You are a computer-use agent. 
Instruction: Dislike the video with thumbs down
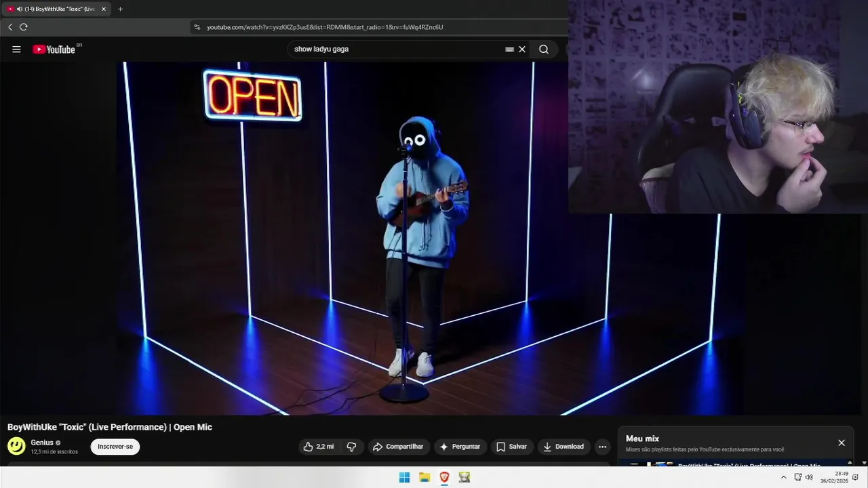pos(351,447)
